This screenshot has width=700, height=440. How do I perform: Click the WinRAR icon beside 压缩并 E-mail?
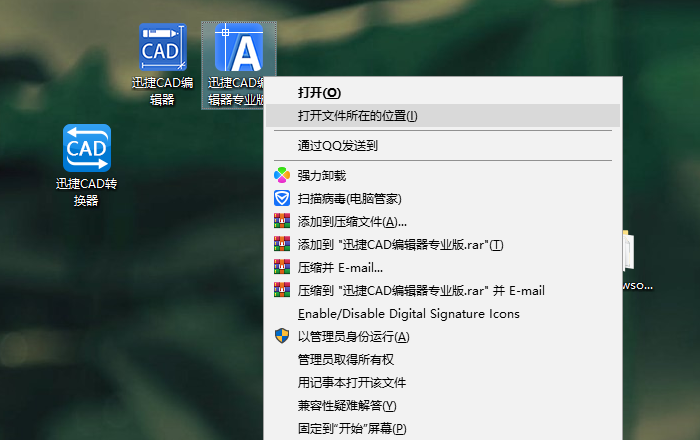[x=282, y=267]
